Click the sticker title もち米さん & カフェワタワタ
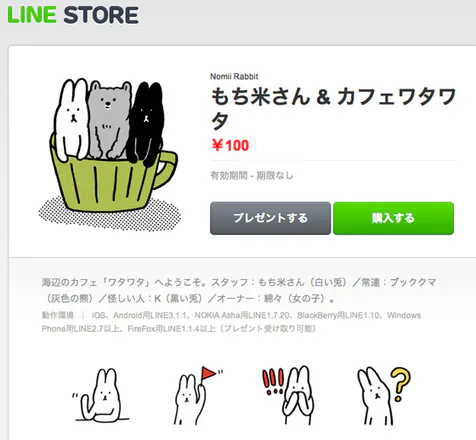476x440 pixels. tap(333, 108)
